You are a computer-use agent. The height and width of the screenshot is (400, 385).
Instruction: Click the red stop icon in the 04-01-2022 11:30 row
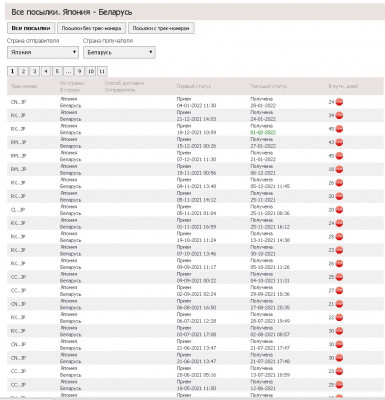tap(339, 102)
